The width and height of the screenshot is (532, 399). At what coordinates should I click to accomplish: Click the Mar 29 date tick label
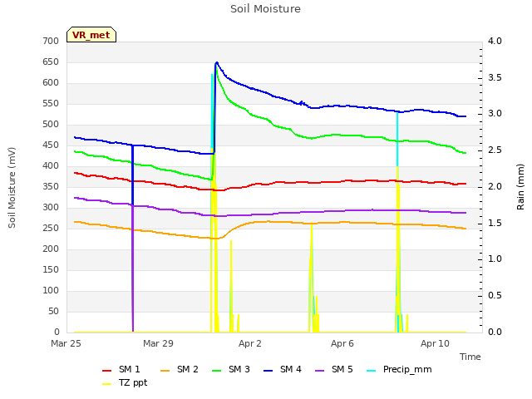pyautogui.click(x=158, y=343)
